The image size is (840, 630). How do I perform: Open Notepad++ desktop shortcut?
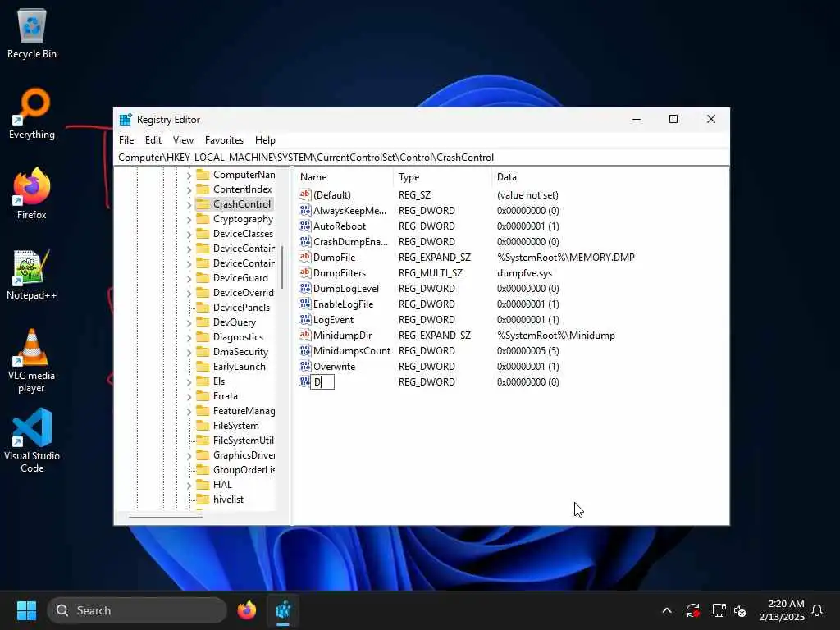tap(32, 274)
